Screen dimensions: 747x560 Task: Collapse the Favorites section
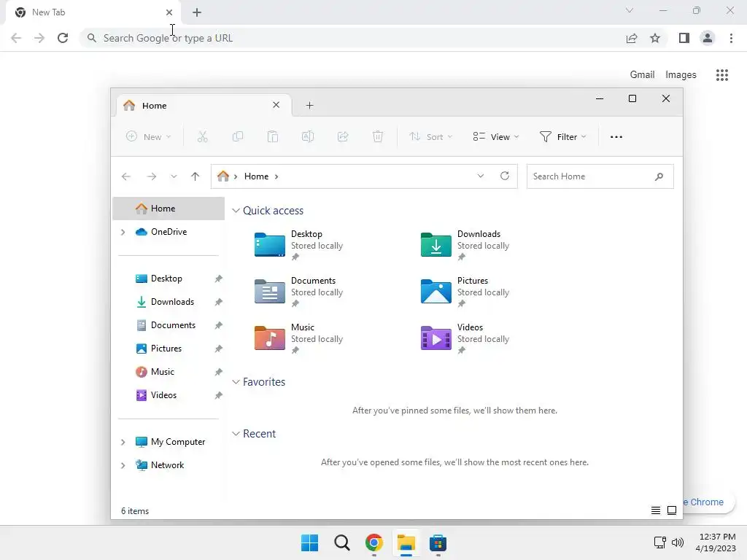point(236,382)
